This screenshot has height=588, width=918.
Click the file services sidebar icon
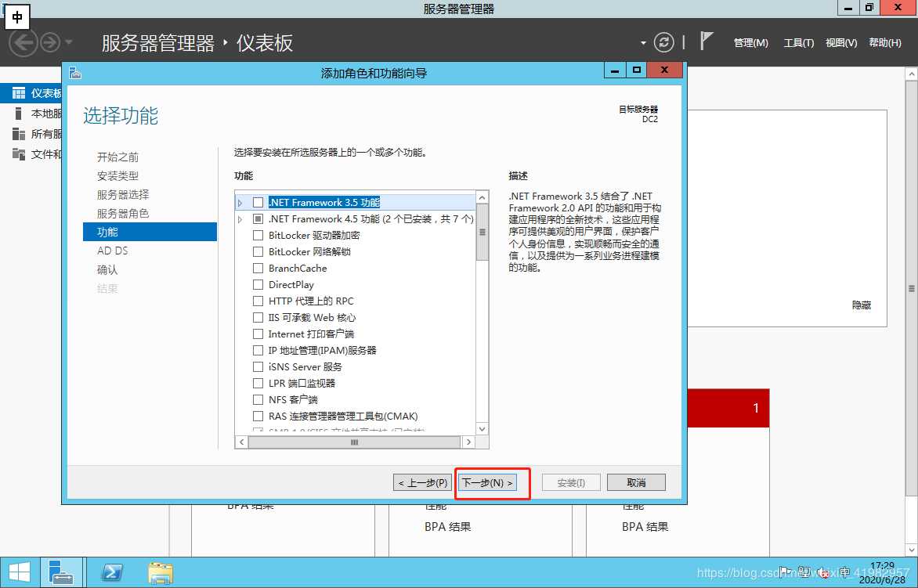point(19,154)
